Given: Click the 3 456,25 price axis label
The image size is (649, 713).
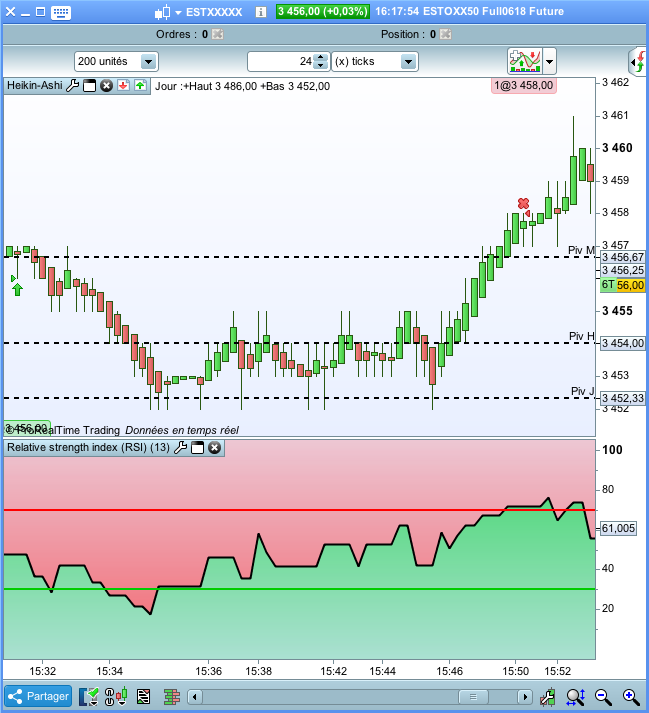Looking at the screenshot, I should tap(623, 271).
